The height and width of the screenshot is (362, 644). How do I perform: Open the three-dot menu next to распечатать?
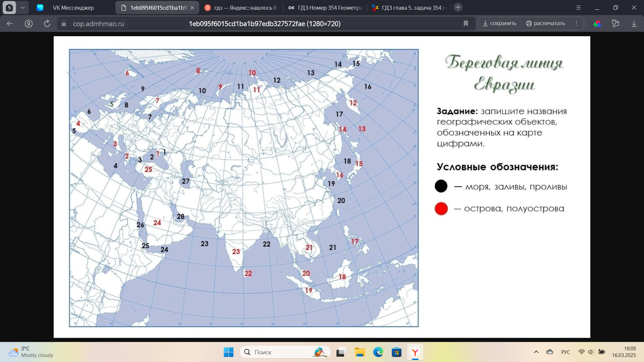click(577, 23)
